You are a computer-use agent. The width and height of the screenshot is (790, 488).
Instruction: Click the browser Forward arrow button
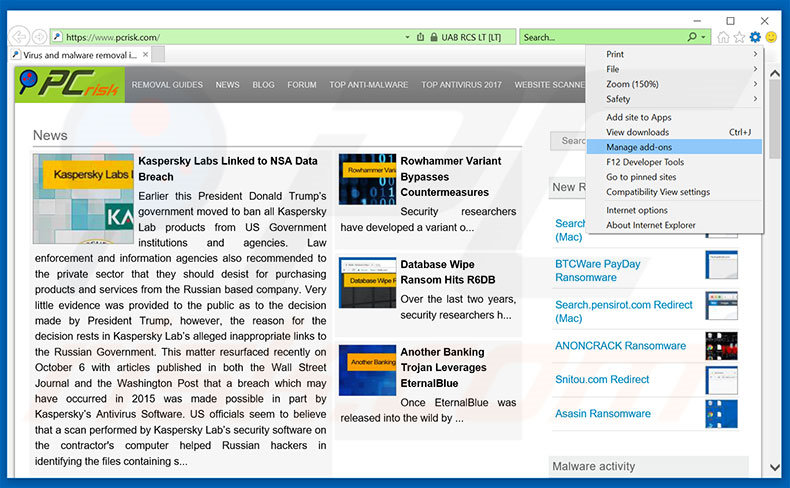click(39, 37)
